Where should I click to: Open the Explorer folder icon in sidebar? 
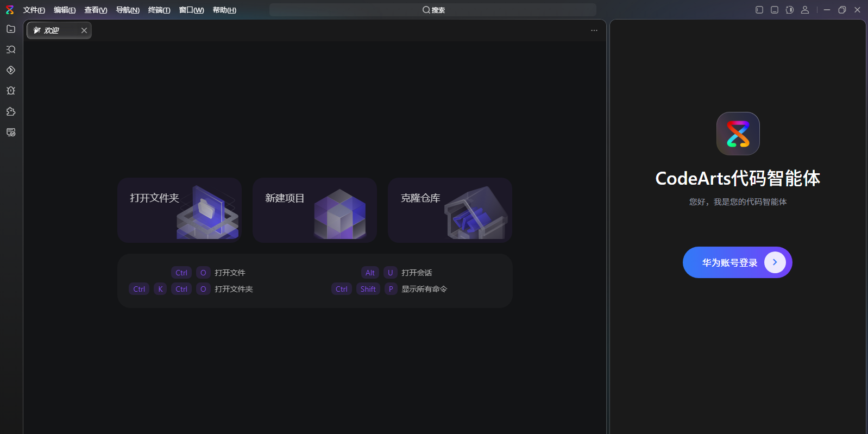(x=11, y=29)
